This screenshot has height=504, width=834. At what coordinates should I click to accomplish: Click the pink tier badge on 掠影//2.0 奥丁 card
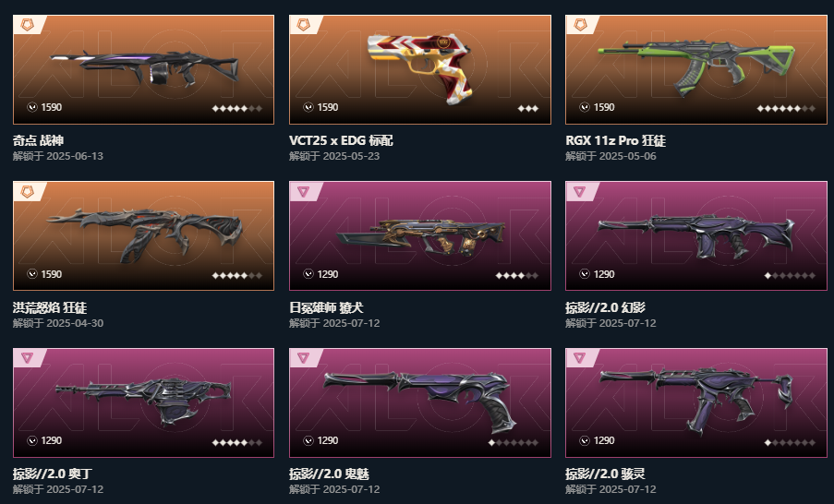tap(27, 358)
